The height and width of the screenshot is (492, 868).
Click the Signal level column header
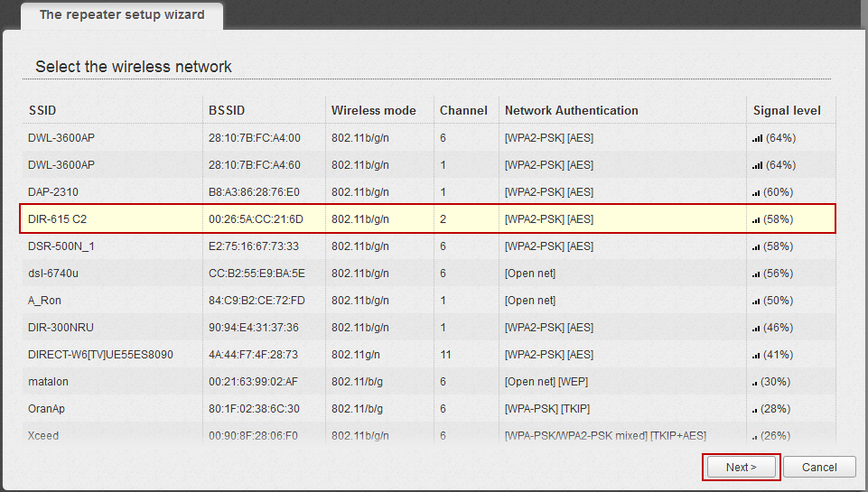[x=787, y=110]
